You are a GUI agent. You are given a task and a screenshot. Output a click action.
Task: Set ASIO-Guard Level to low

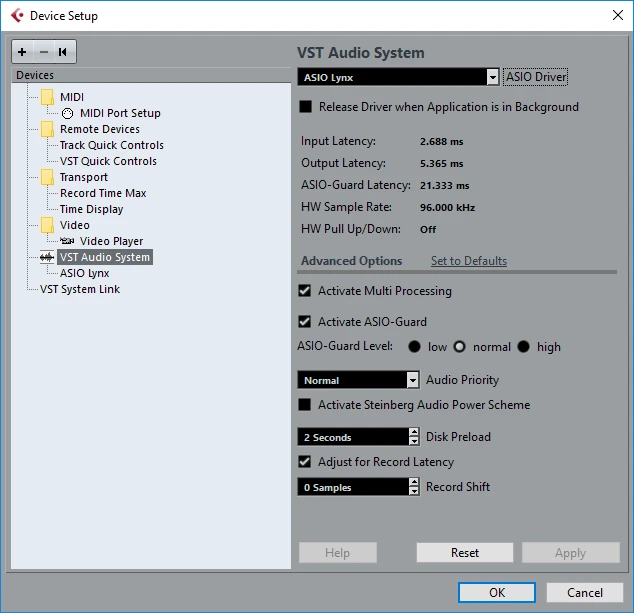(414, 347)
